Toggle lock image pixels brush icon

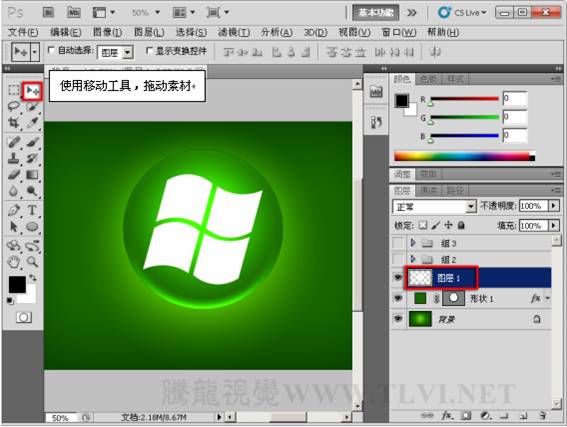(436, 225)
